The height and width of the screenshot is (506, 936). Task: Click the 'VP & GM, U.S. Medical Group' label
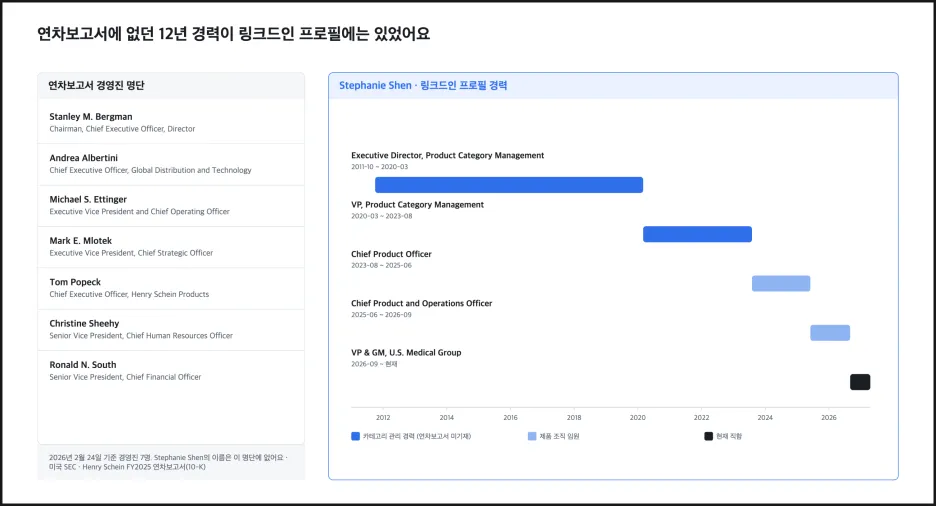[x=406, y=353]
